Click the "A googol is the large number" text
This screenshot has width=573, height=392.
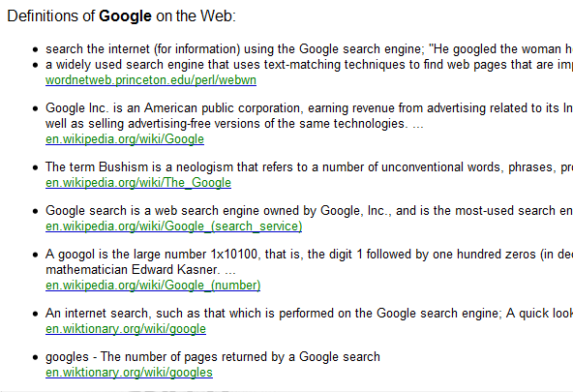(x=309, y=254)
